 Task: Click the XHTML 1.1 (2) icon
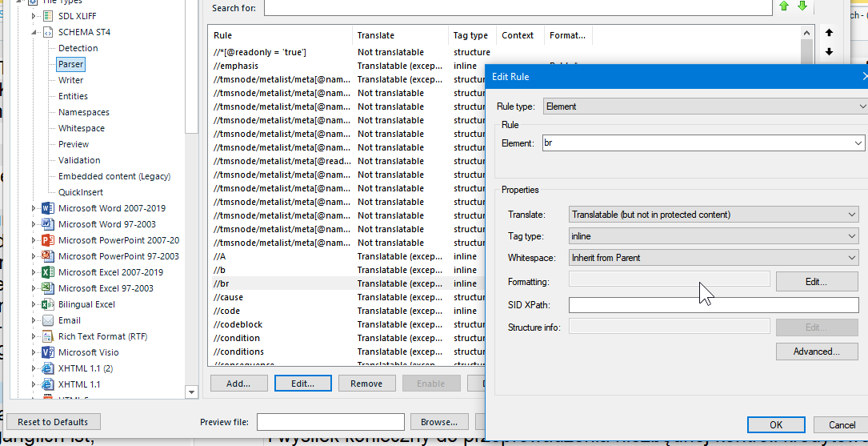click(48, 368)
